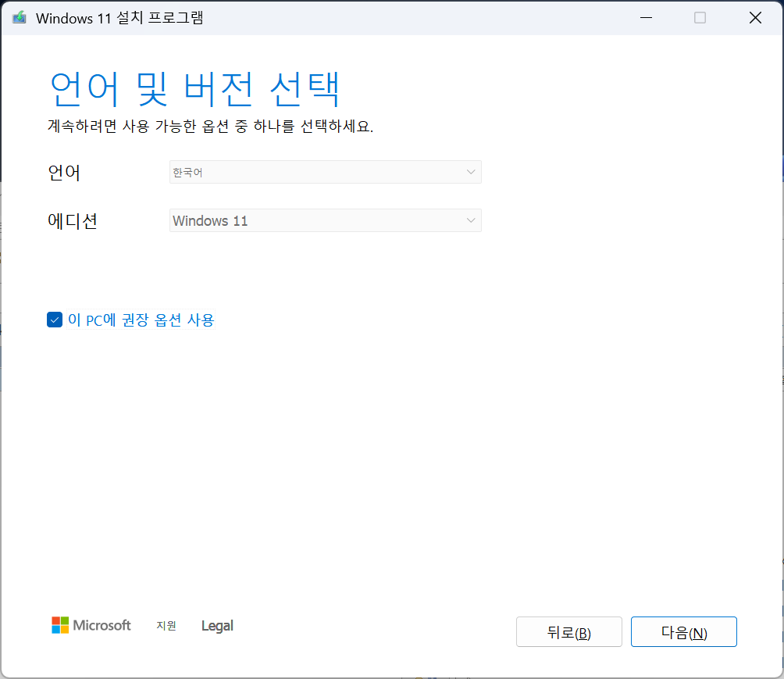Uncheck the '이 PC에 권장 옵션 사용' checkbox

pyautogui.click(x=55, y=320)
